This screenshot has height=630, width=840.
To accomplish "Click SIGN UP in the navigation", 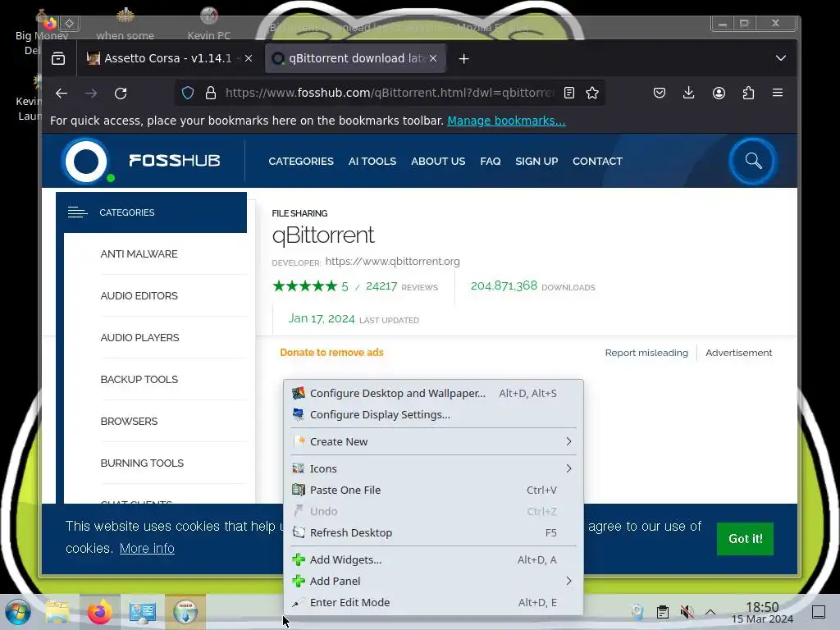I will 536,162.
